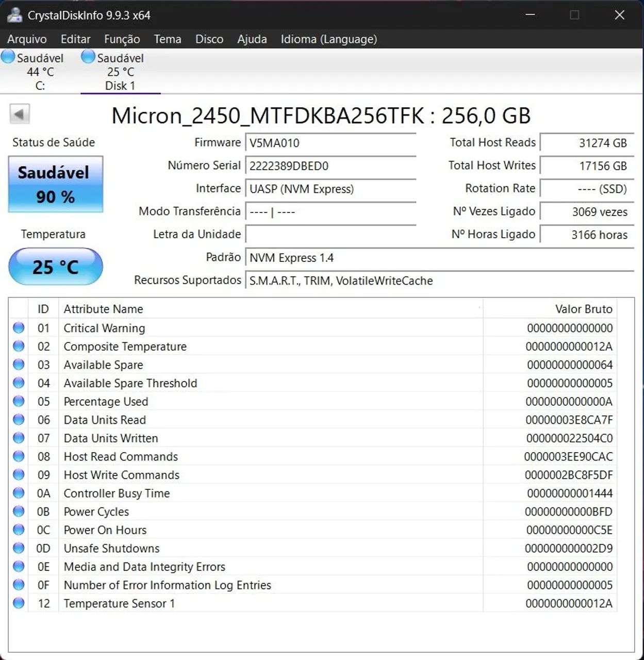This screenshot has height=660, width=644.
Task: Click the status orb for Data Units Written
Action: point(19,438)
